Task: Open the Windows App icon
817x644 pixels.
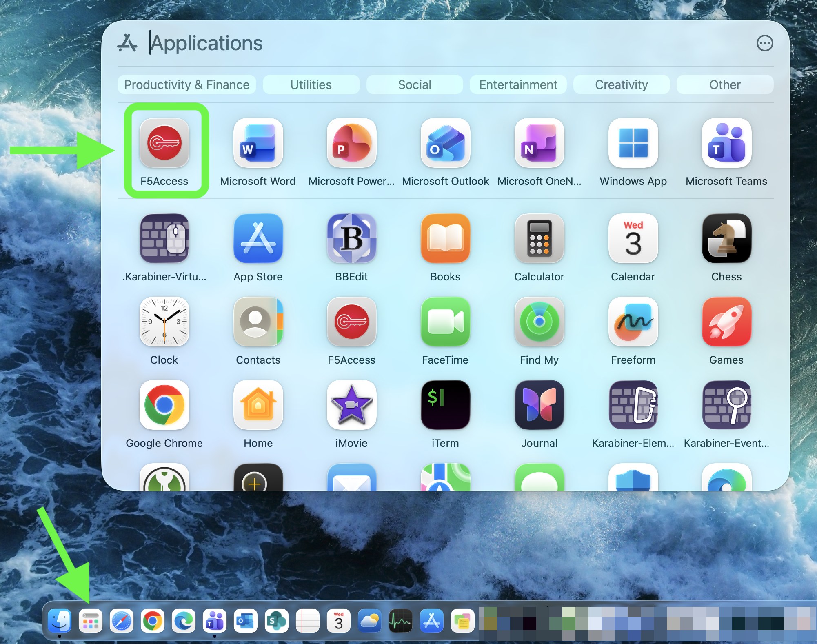Action: (x=633, y=143)
